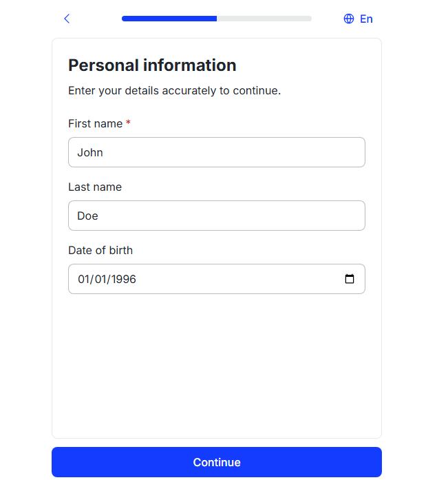Click the Date of birth label
Viewport: 448px width, 480px height.
pos(100,251)
